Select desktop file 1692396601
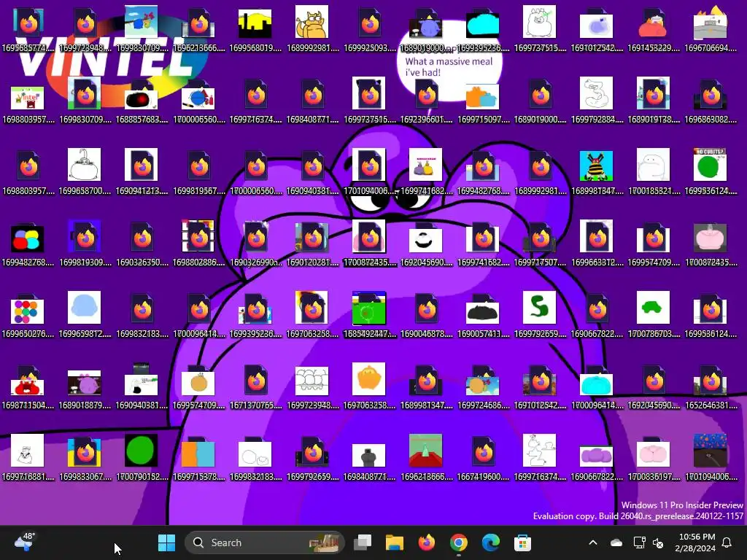Screen dimensions: 747x560 click(x=426, y=100)
